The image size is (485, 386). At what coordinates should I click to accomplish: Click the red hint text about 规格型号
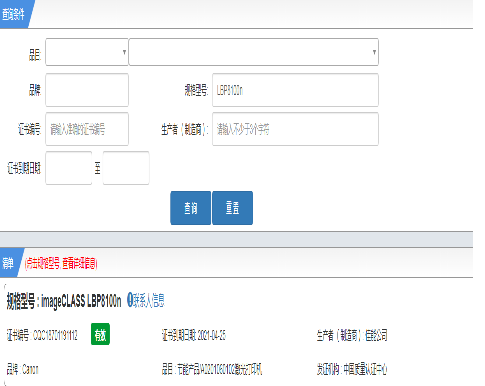(x=61, y=263)
